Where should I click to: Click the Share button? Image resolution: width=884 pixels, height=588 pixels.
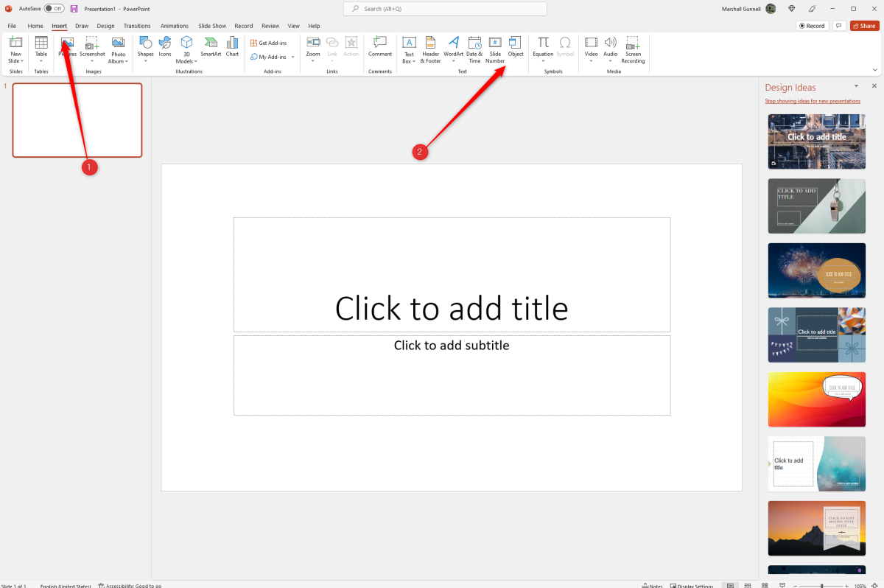click(863, 25)
